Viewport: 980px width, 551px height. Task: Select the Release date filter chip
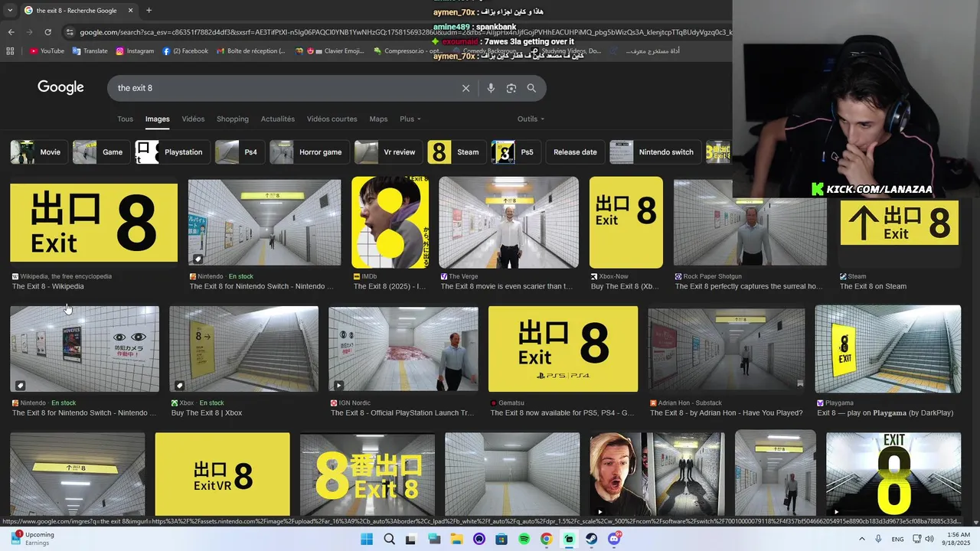(x=575, y=152)
